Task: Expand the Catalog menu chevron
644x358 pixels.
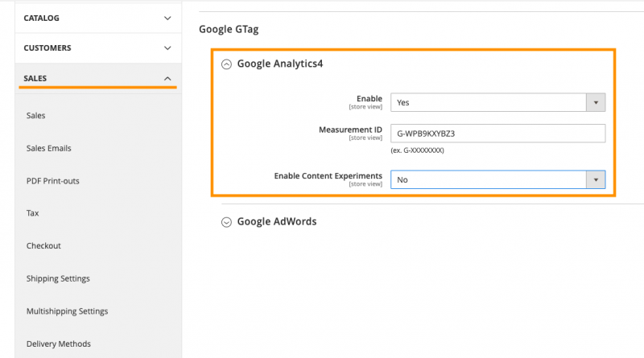Action: (167, 18)
